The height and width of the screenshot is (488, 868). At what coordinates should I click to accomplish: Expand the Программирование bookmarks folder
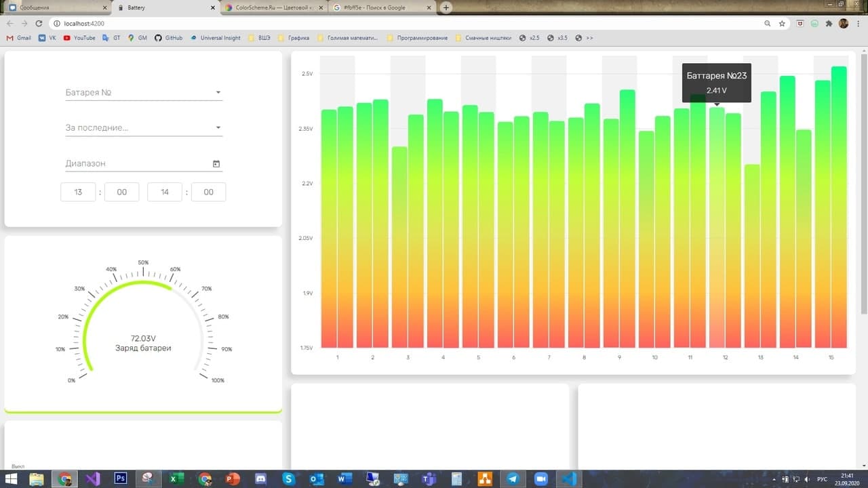tap(417, 38)
